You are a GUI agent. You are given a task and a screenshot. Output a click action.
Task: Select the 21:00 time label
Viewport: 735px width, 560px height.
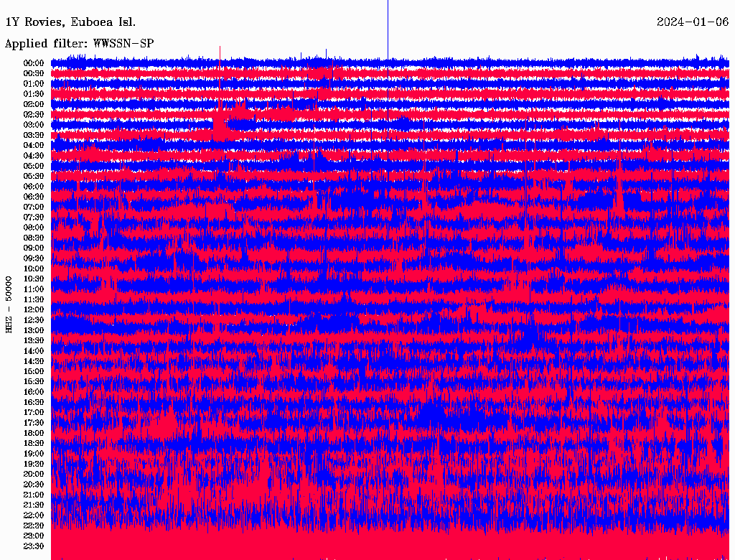[34, 495]
